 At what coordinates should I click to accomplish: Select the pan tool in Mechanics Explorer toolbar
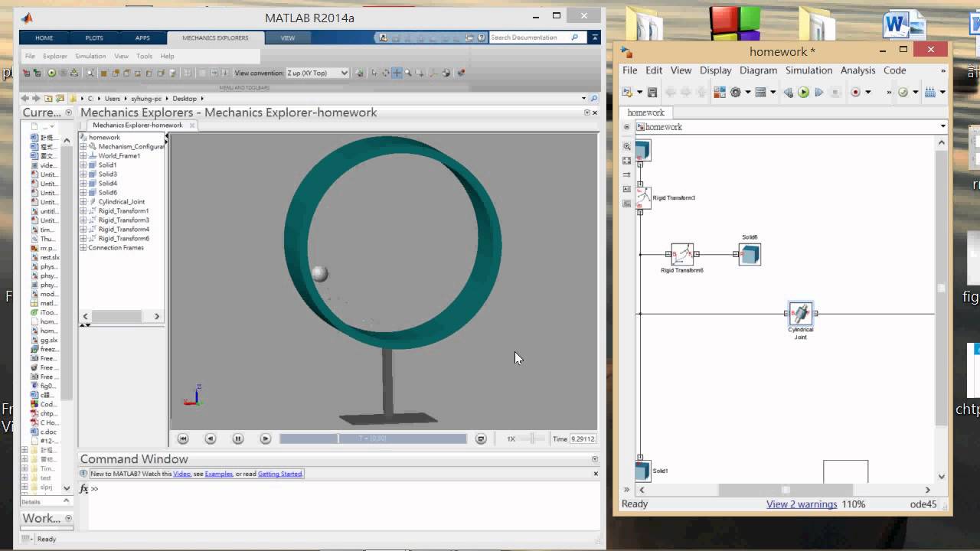coord(397,73)
